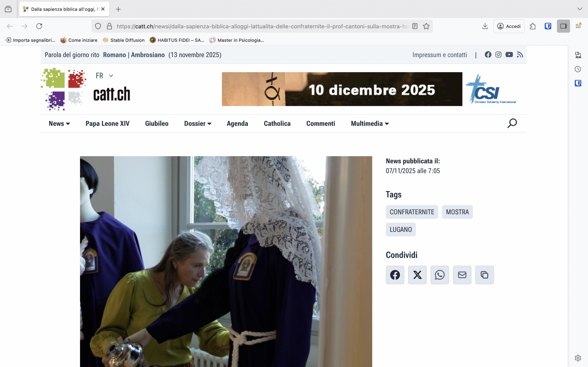Share article on Facebook button
The image size is (588, 367).
395,275
